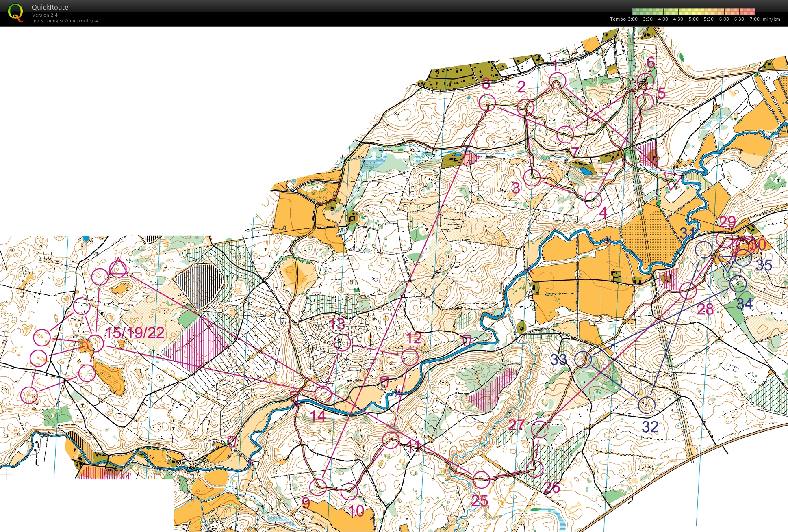Open the matstroeng.se/quickroute/sv link
788x532 pixels.
tap(65, 21)
